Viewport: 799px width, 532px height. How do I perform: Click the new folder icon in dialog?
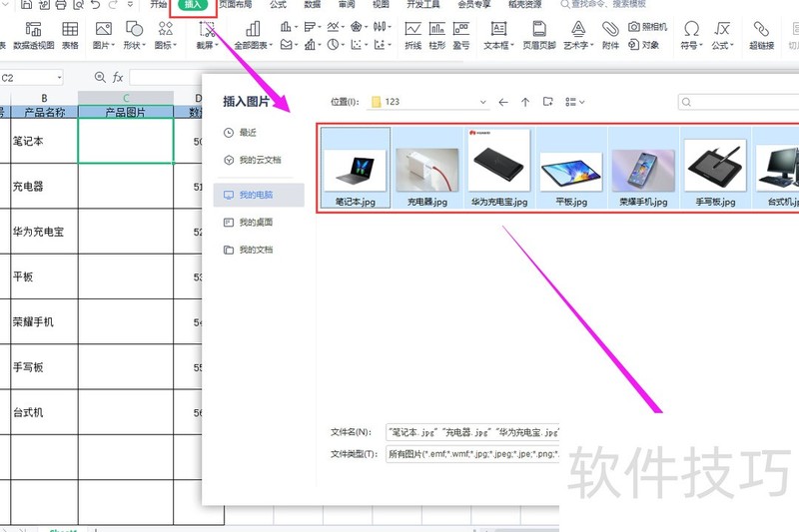(547, 102)
